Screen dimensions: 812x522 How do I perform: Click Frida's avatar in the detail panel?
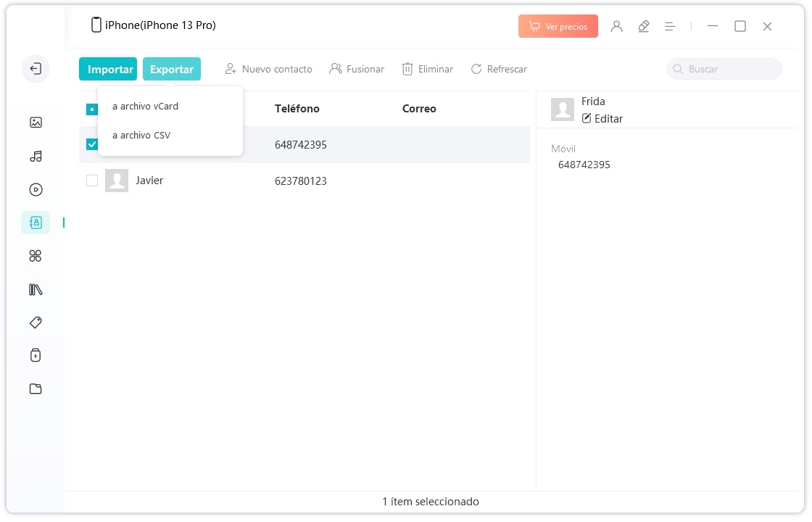(x=563, y=109)
